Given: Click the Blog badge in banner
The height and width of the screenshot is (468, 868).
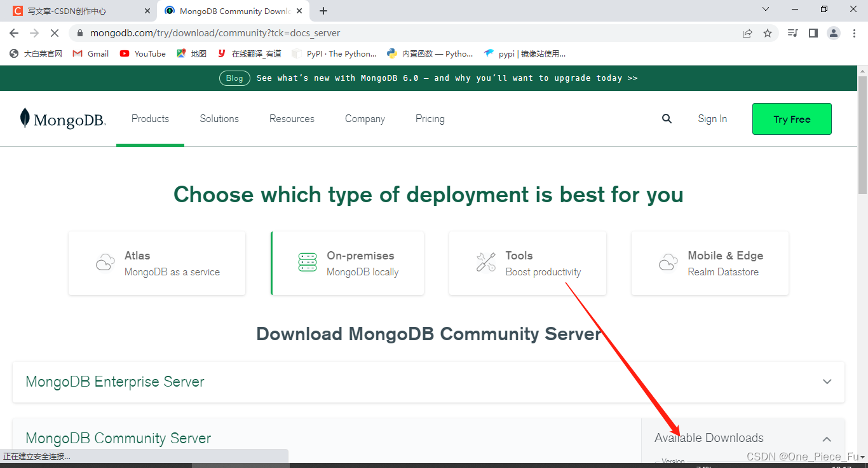Looking at the screenshot, I should (x=234, y=78).
